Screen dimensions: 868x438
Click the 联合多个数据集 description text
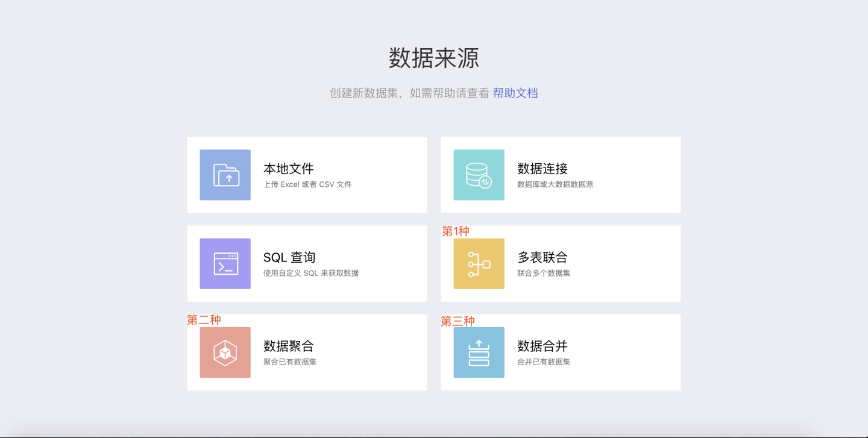[x=543, y=273]
